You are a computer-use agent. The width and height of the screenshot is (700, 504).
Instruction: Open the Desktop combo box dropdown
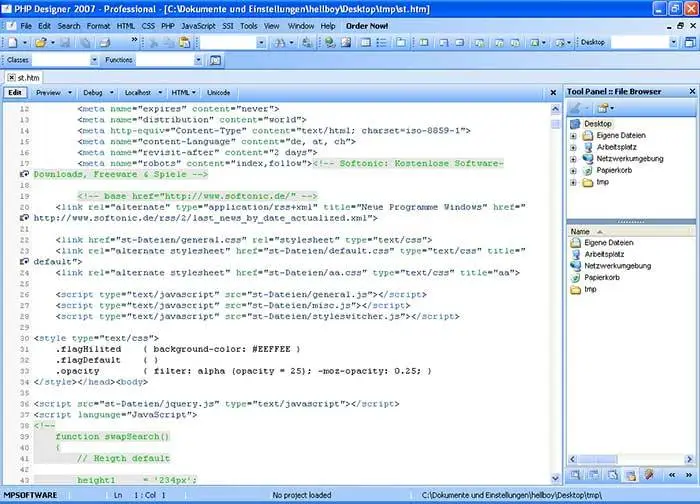click(673, 42)
